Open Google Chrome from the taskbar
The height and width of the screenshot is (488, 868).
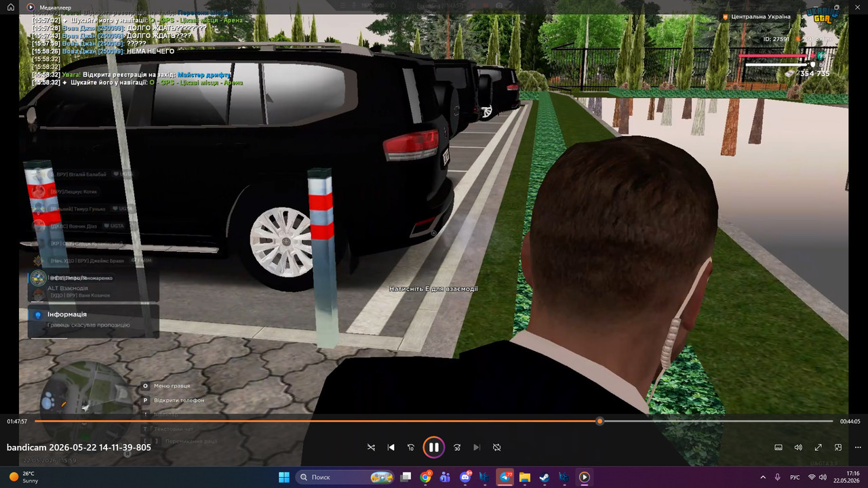pyautogui.click(x=426, y=477)
